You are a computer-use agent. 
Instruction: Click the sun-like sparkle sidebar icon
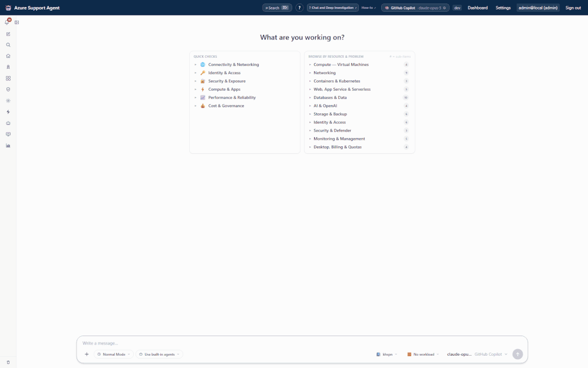[8, 101]
